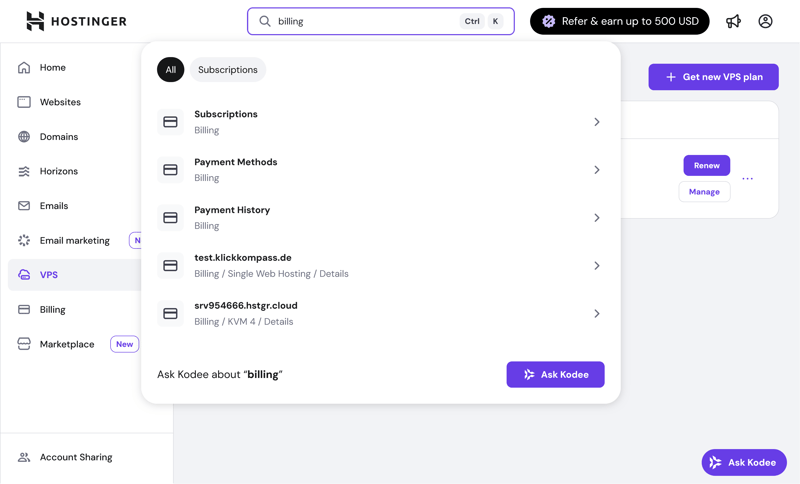Click the Emails envelope icon
Viewport: 800px width, 484px height.
tap(24, 206)
